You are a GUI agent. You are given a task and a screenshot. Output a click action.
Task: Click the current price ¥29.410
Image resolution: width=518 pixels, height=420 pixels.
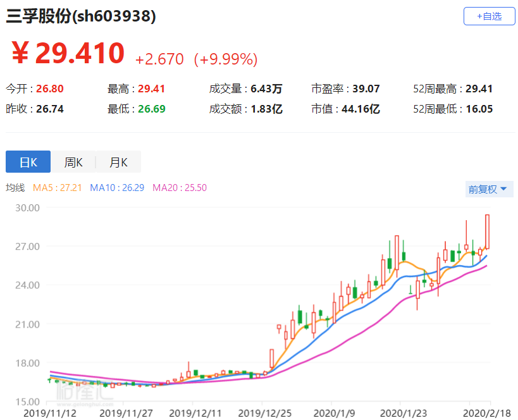pyautogui.click(x=68, y=53)
